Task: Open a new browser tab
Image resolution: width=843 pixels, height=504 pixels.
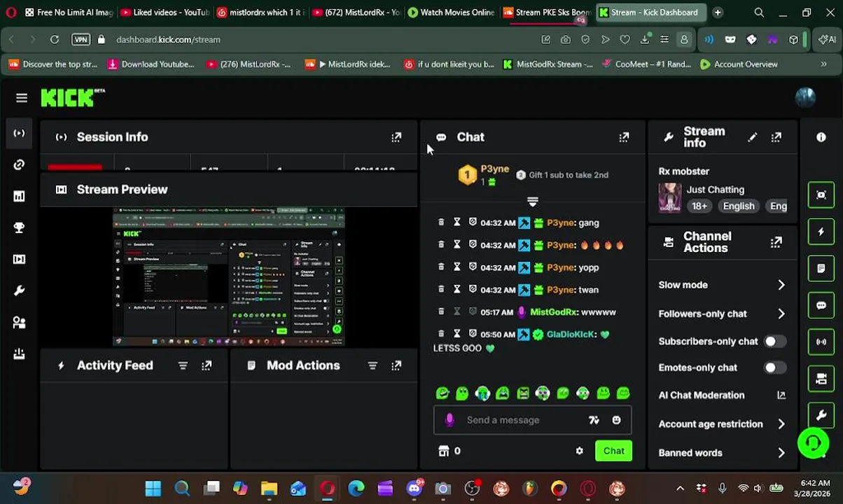Action: pos(718,13)
